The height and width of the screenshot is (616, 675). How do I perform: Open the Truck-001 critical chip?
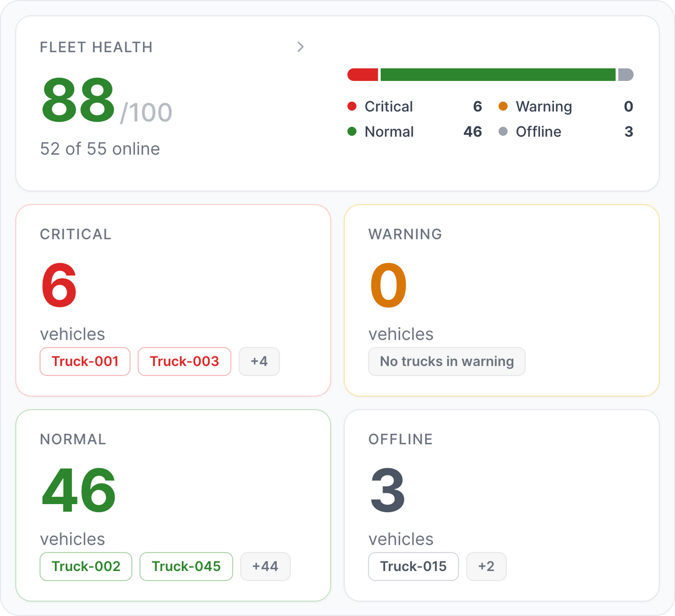pyautogui.click(x=85, y=361)
